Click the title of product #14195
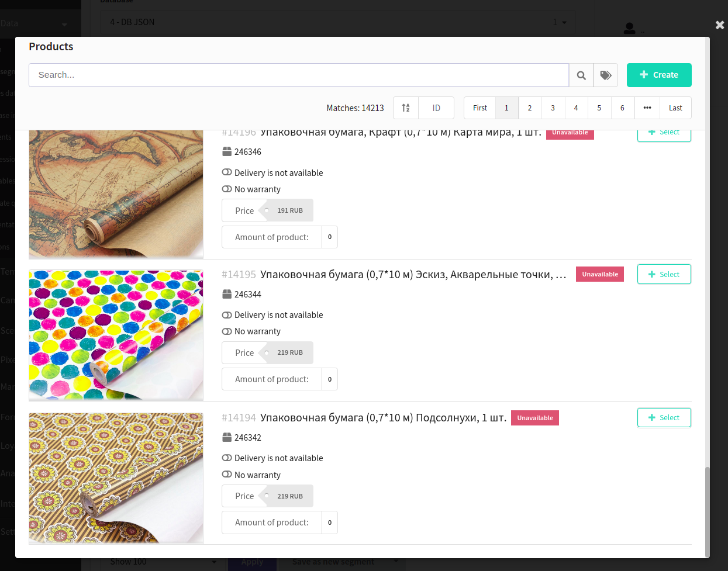The width and height of the screenshot is (728, 571). [413, 275]
